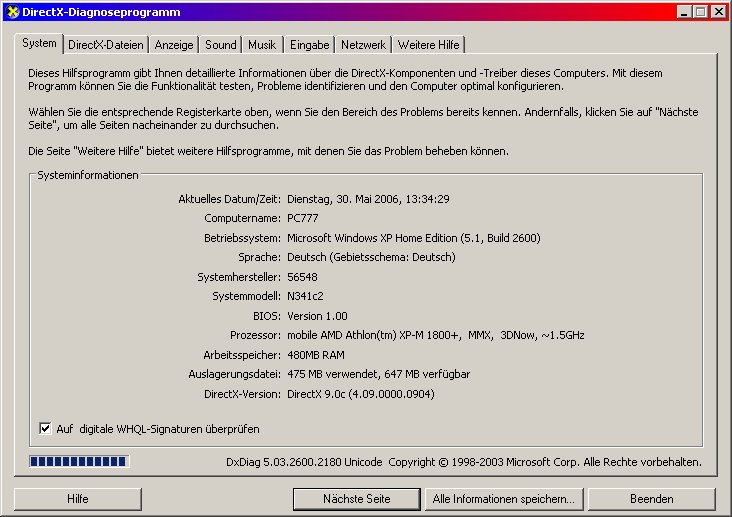This screenshot has width=732, height=517.
Task: Click the Systemhersteller value 56548
Action: 302,277
